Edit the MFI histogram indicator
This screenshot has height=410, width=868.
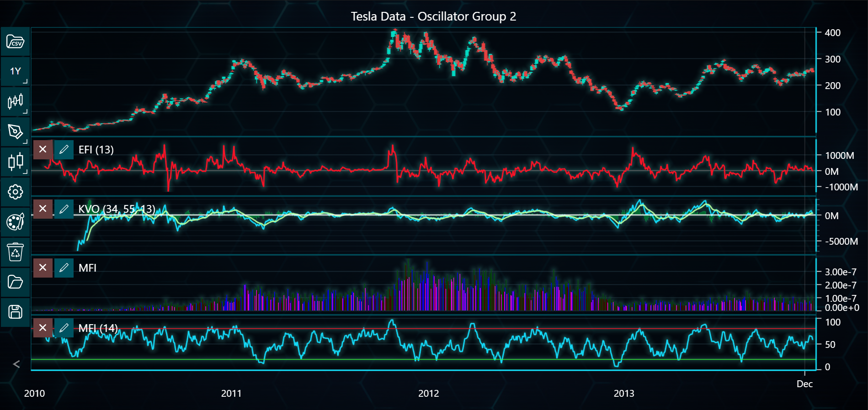point(64,268)
